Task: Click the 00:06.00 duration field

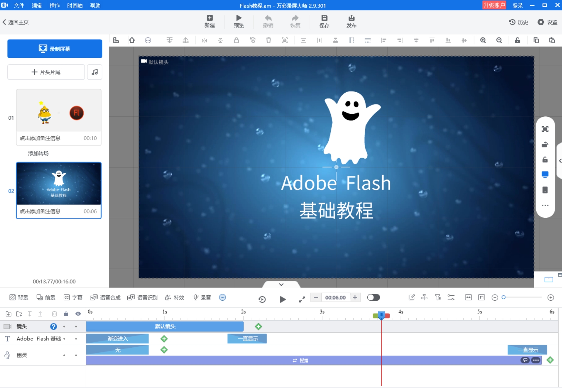Action: [336, 297]
